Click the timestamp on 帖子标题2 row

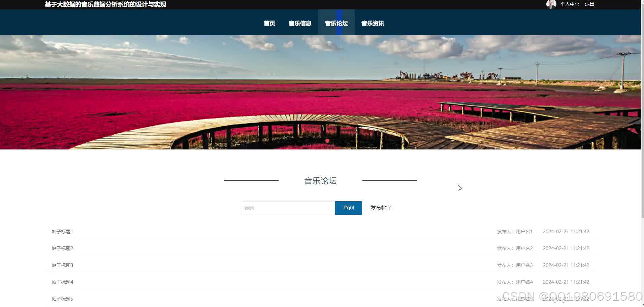point(566,248)
